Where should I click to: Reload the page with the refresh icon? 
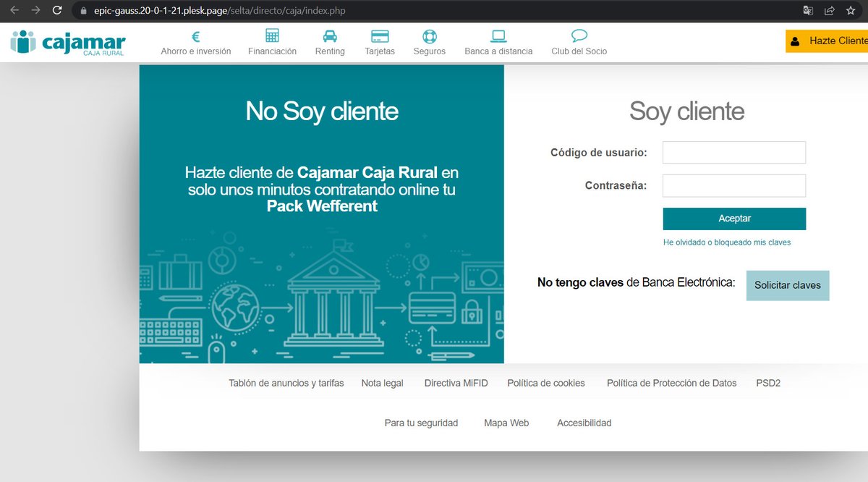[57, 11]
